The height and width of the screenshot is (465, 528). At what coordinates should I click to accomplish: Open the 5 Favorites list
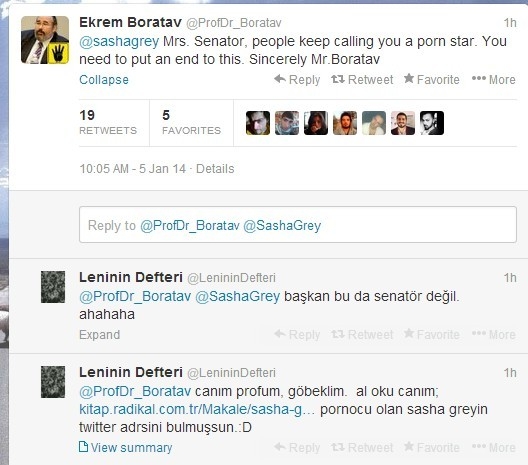[x=191, y=122]
